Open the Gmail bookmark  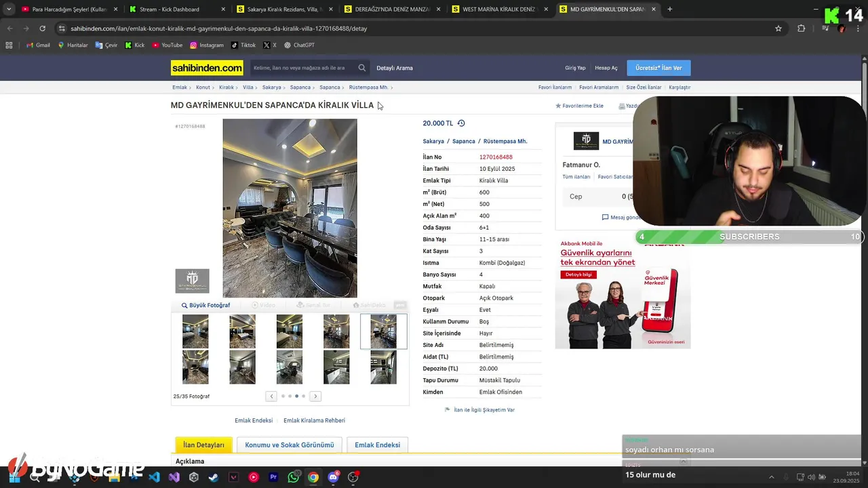(38, 45)
